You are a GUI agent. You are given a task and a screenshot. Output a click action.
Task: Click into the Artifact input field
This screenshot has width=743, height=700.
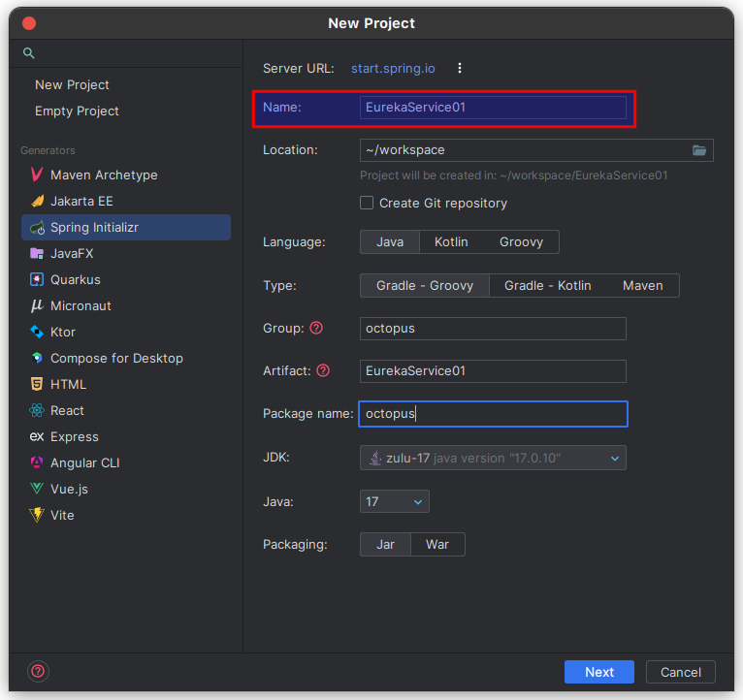(x=493, y=370)
